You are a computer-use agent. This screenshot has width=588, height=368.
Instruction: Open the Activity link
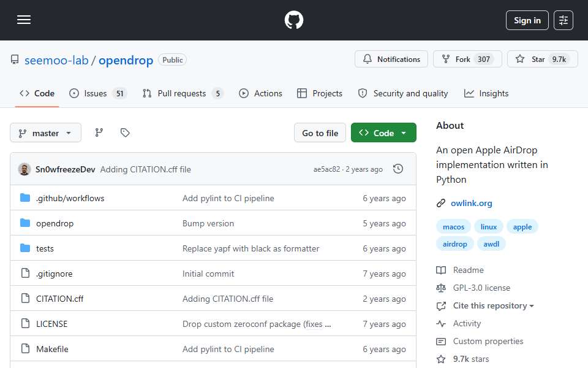pyautogui.click(x=467, y=323)
